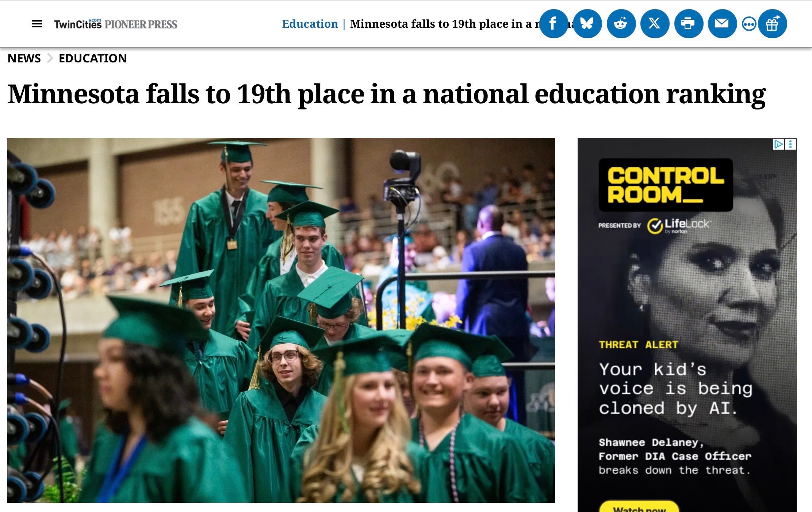The height and width of the screenshot is (512, 812).
Task: Share article on X
Action: click(x=655, y=24)
